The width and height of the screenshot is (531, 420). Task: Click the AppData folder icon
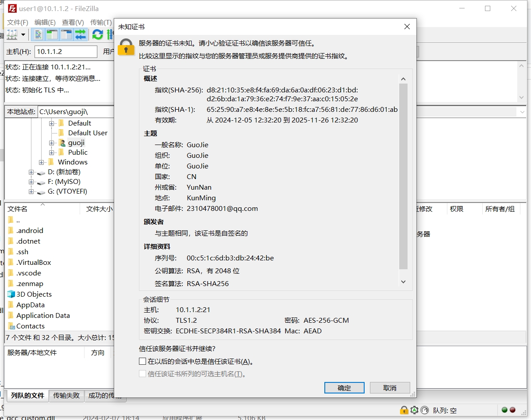[x=11, y=305]
